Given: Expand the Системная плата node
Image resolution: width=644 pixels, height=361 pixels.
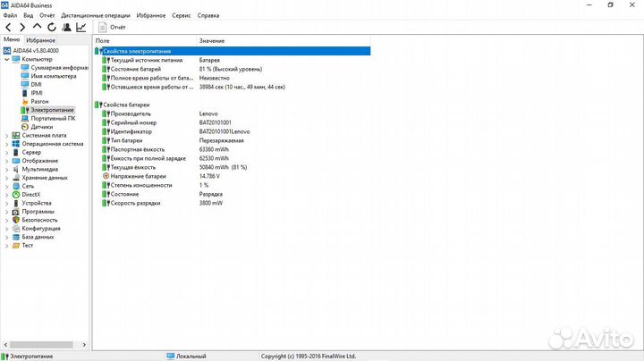Looking at the screenshot, I should (6, 136).
